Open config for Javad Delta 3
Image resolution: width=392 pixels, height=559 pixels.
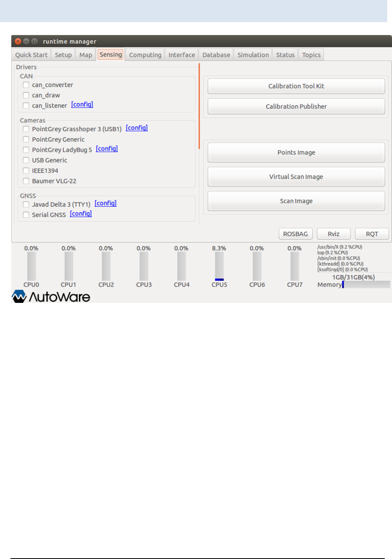106,203
